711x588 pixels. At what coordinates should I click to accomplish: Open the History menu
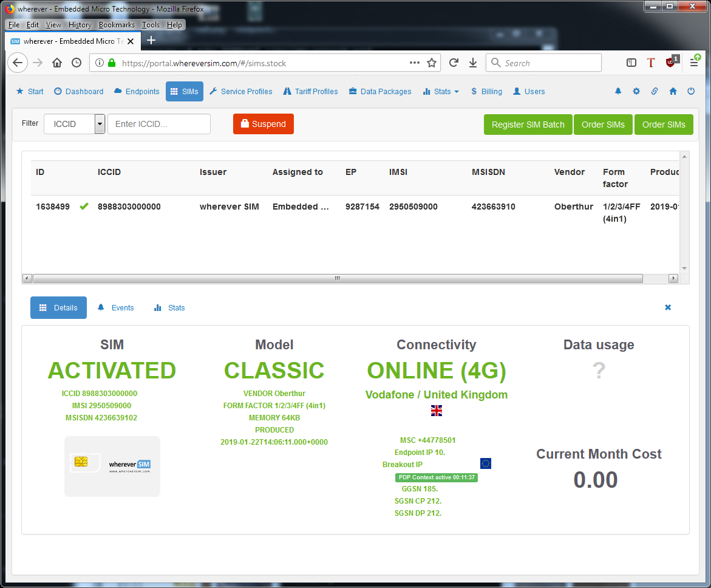[80, 25]
